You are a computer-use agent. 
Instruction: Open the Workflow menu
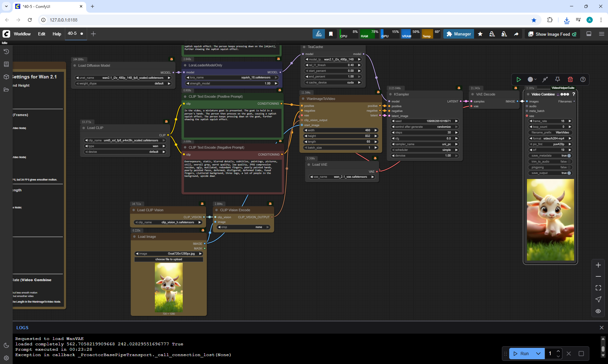click(22, 34)
